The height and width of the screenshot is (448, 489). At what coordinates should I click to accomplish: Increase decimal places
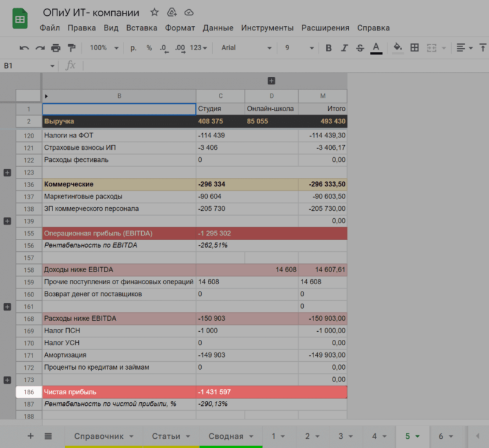(180, 48)
